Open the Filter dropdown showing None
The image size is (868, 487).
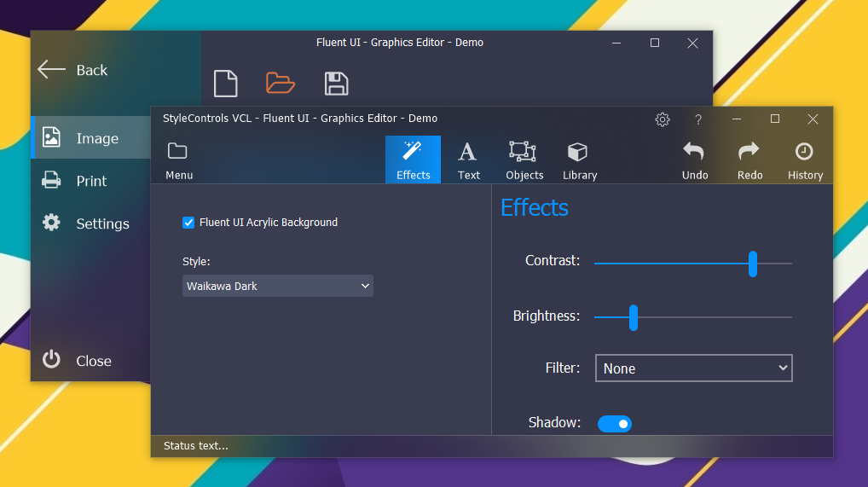click(x=693, y=368)
